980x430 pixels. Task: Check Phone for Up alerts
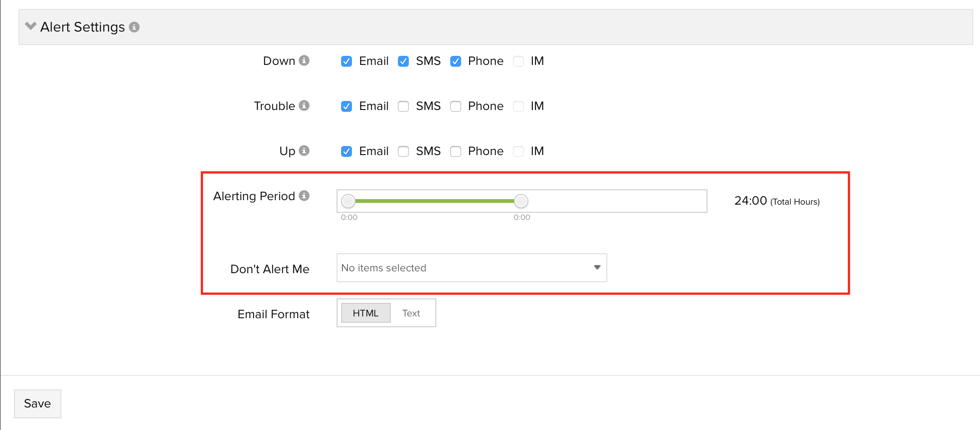pyautogui.click(x=456, y=151)
